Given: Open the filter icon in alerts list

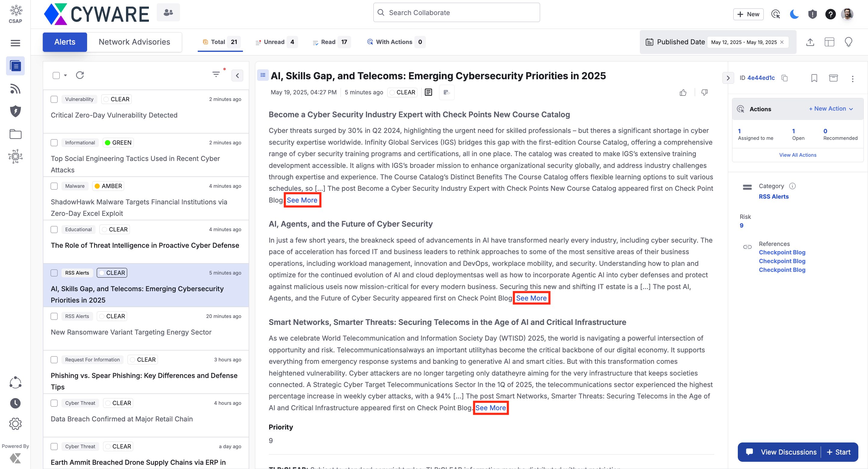Looking at the screenshot, I should pos(216,74).
